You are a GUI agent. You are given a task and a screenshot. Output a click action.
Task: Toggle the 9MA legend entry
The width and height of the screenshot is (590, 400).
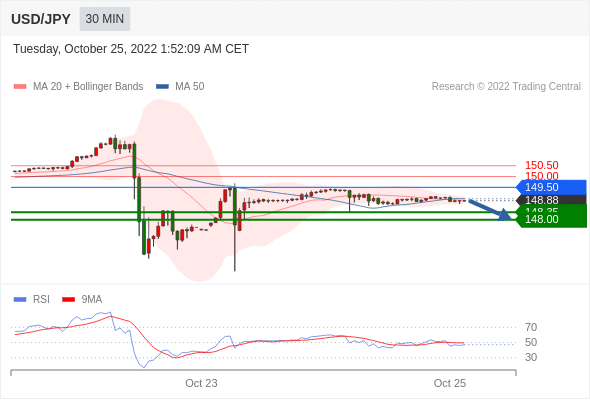pyautogui.click(x=82, y=299)
